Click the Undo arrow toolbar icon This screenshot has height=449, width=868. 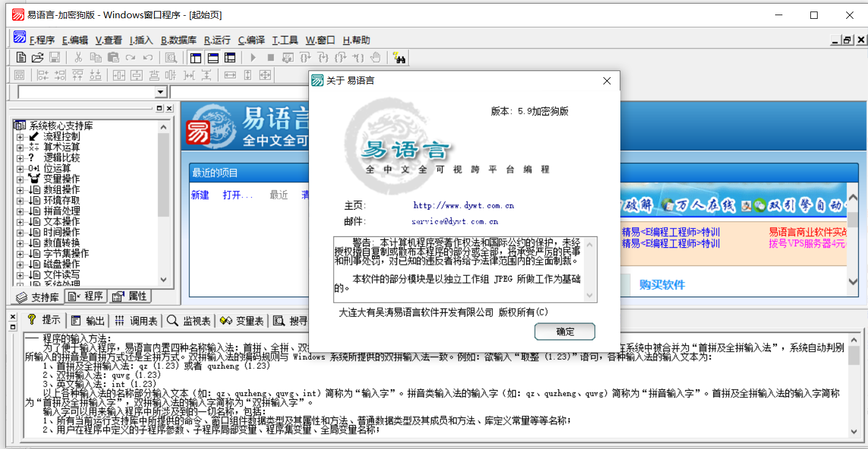pyautogui.click(x=147, y=58)
